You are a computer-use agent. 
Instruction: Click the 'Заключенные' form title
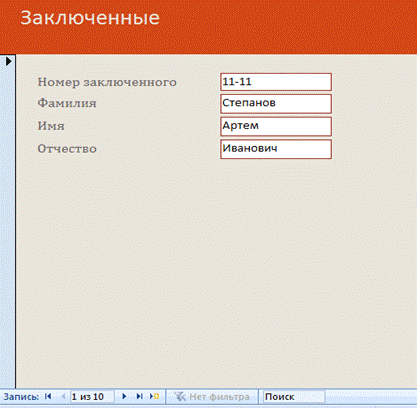[x=90, y=18]
